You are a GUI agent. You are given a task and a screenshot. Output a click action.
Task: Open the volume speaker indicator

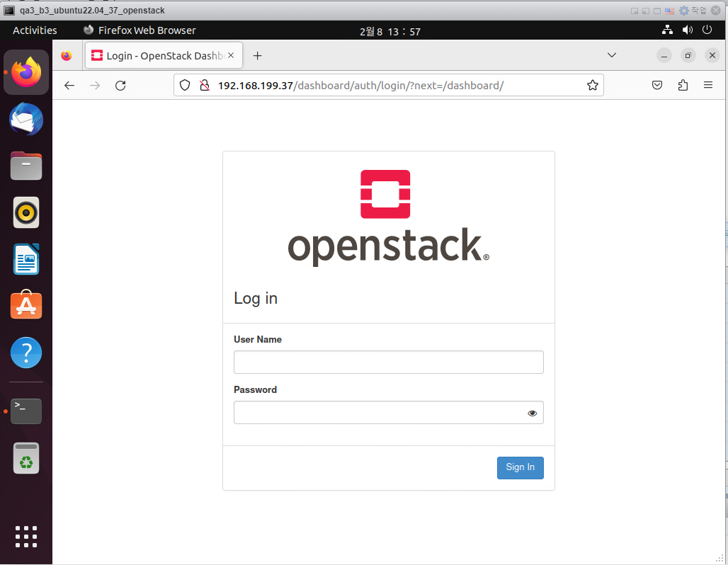(x=688, y=30)
